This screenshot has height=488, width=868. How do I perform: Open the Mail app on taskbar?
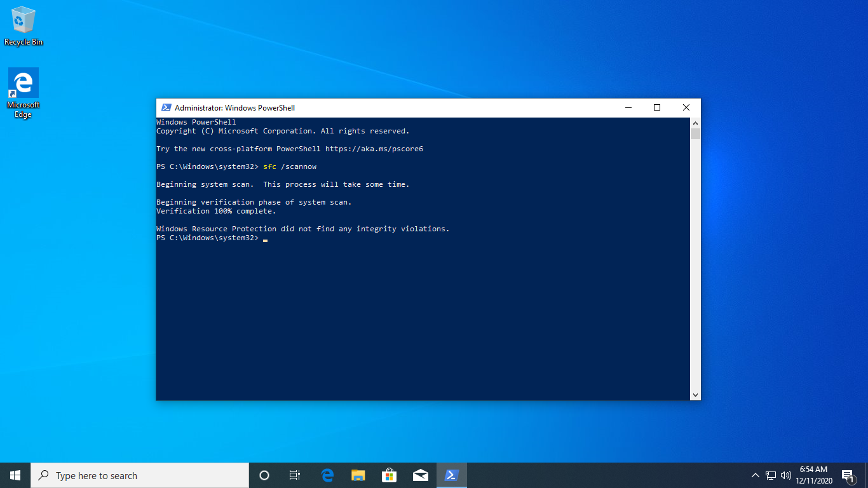tap(420, 475)
